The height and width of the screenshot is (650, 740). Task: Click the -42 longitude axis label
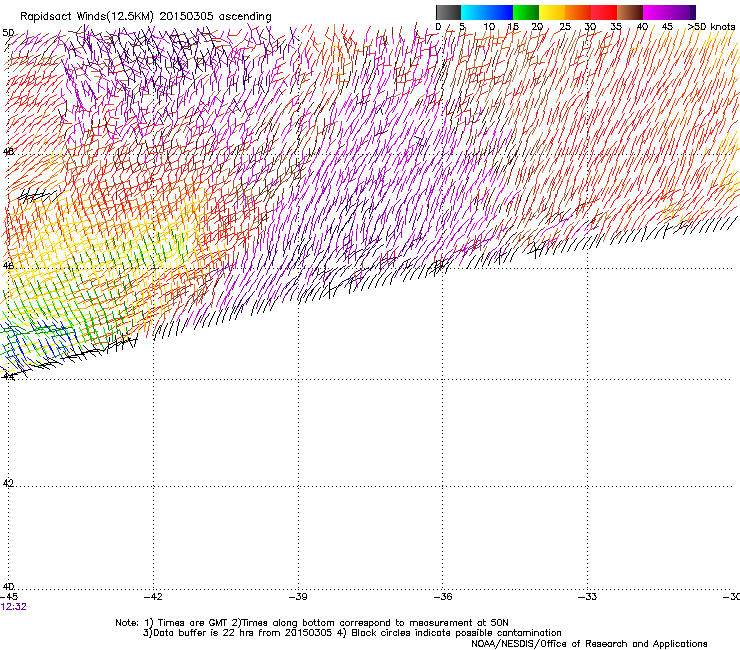(x=153, y=597)
